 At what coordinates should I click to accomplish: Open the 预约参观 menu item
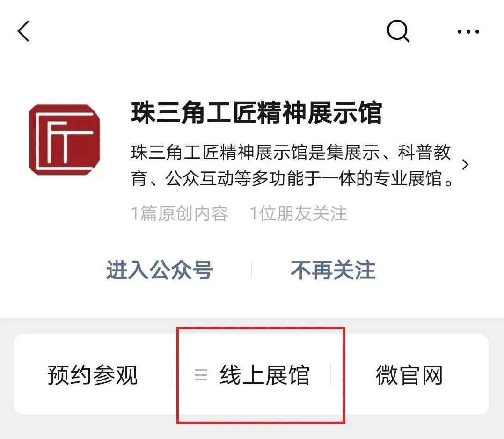coord(93,375)
